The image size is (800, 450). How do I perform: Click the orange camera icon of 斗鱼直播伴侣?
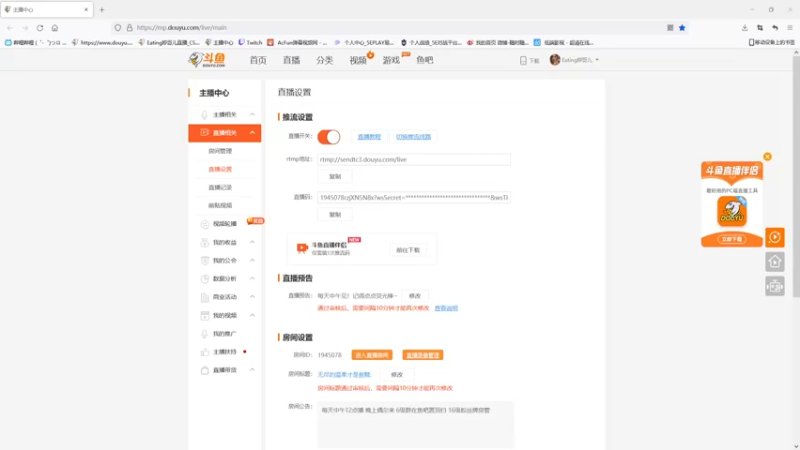pyautogui.click(x=302, y=248)
